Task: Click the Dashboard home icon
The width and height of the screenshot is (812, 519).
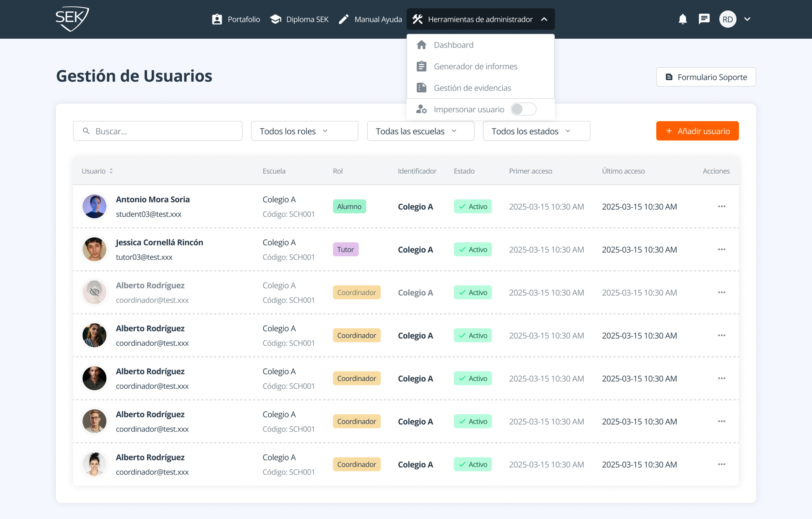Action: coord(422,45)
